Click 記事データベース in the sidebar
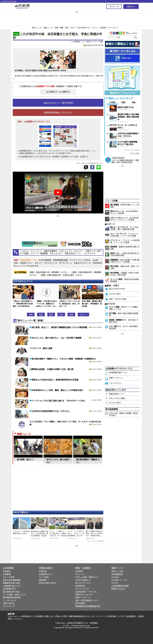 coord(116,378)
